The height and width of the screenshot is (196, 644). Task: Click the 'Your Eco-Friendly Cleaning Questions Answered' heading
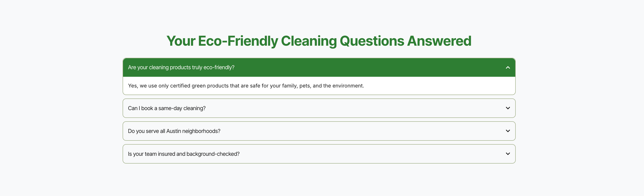tap(319, 41)
